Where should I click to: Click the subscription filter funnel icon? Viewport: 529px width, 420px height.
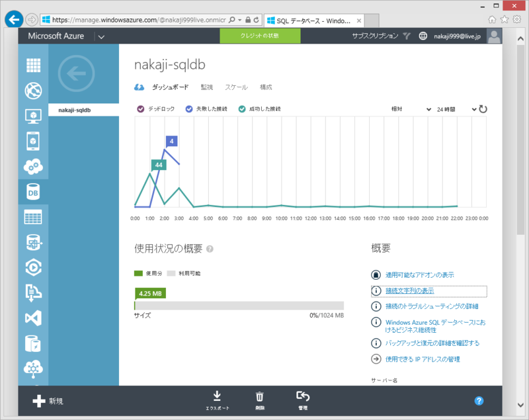pos(407,36)
